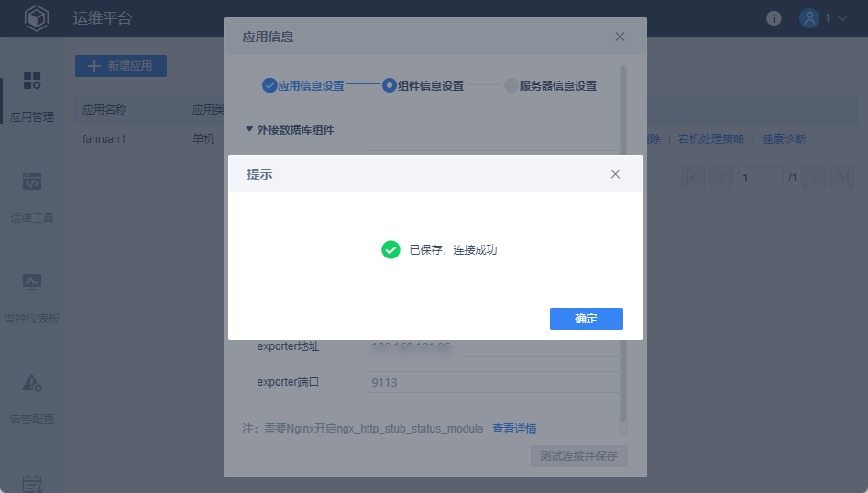Screen dimensions: 868x493
Task: Click the 确定 button in the prompt dialog
Action: click(x=587, y=319)
